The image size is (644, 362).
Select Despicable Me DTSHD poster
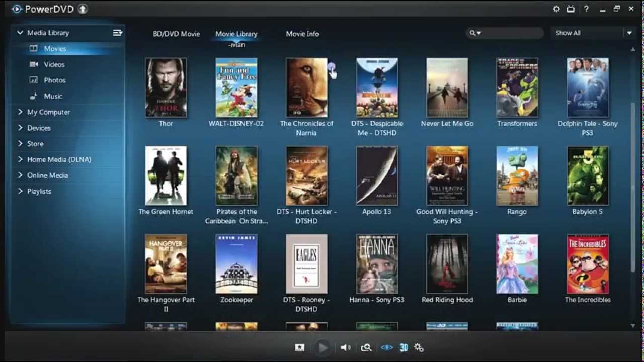pos(377,87)
